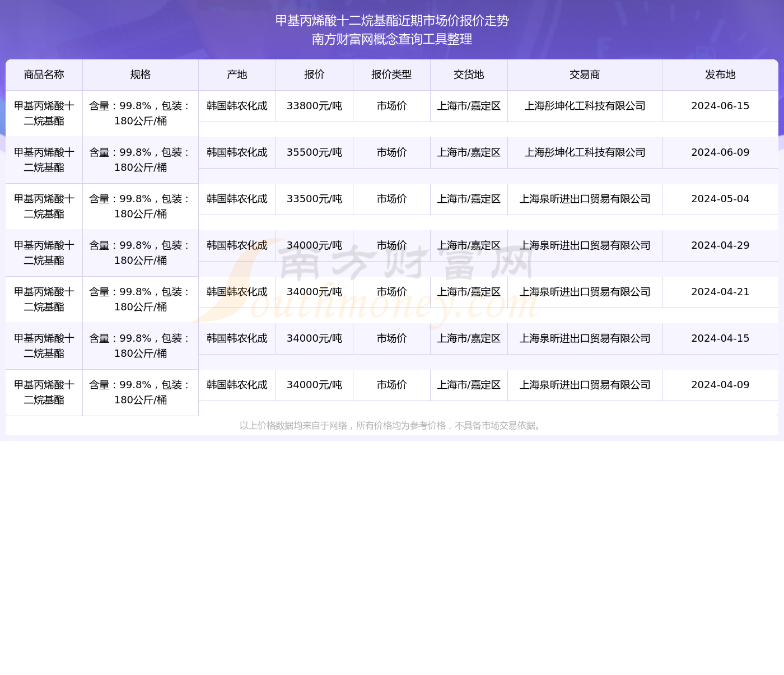Viewport: 784px width, 675px height.
Task: Click the 34000元/吨 price in the 2024-04-29 row
Action: (314, 245)
